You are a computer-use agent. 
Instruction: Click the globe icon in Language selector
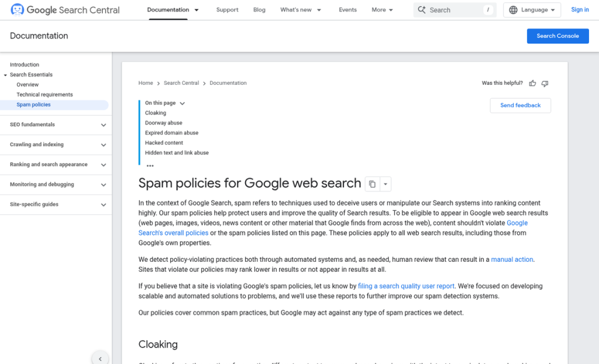tap(513, 10)
